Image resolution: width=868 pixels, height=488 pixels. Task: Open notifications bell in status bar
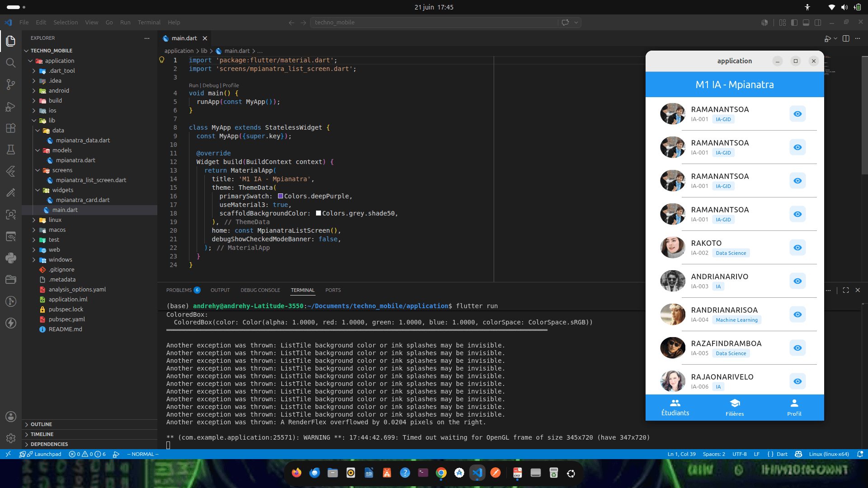[x=860, y=454]
